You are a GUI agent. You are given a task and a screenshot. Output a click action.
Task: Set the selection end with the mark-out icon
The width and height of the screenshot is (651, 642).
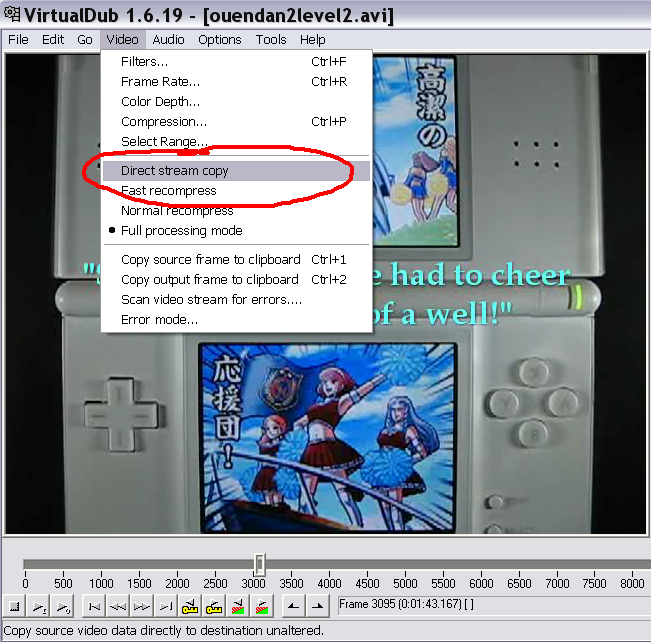click(318, 606)
